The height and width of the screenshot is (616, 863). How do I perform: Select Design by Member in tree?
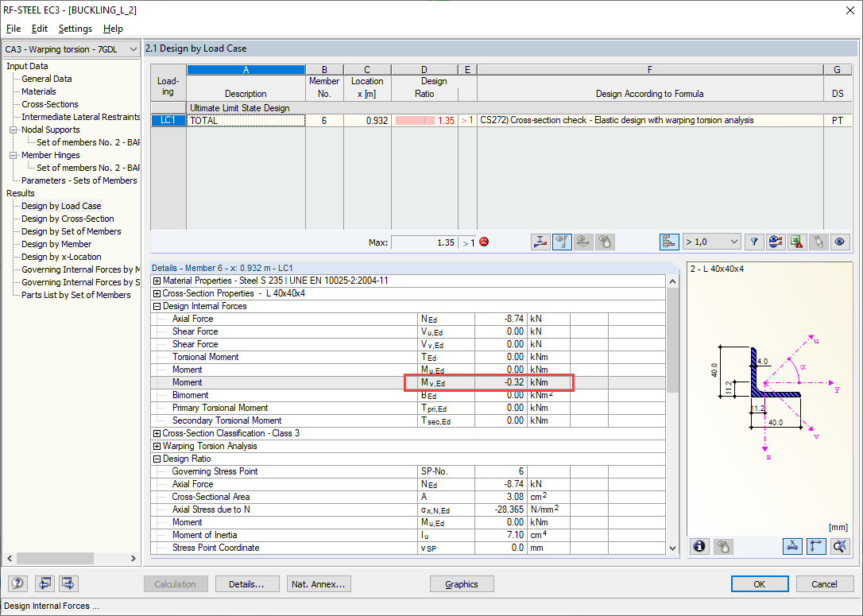[x=56, y=244]
